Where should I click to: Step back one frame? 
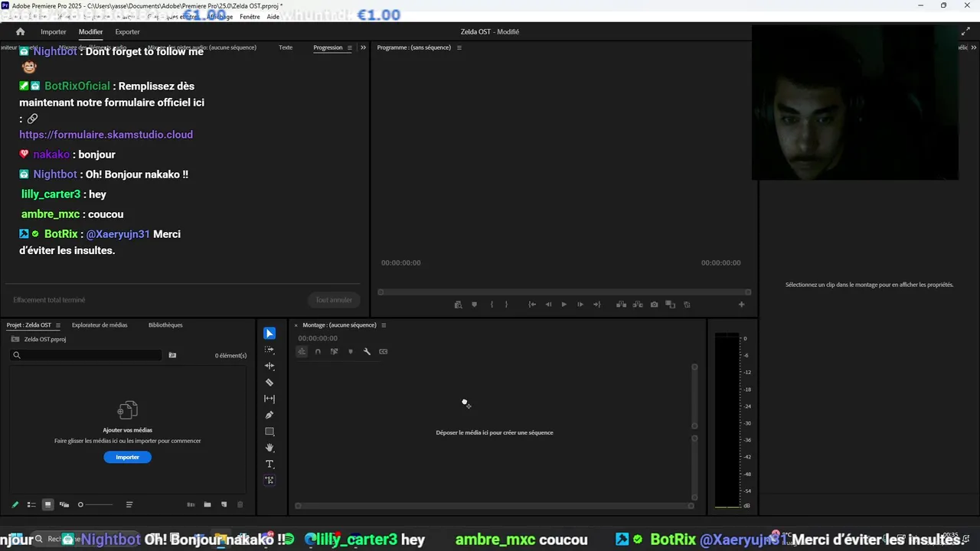click(548, 305)
